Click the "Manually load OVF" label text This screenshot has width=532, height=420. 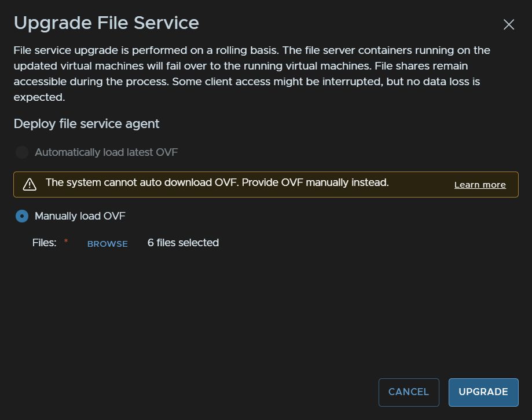80,216
